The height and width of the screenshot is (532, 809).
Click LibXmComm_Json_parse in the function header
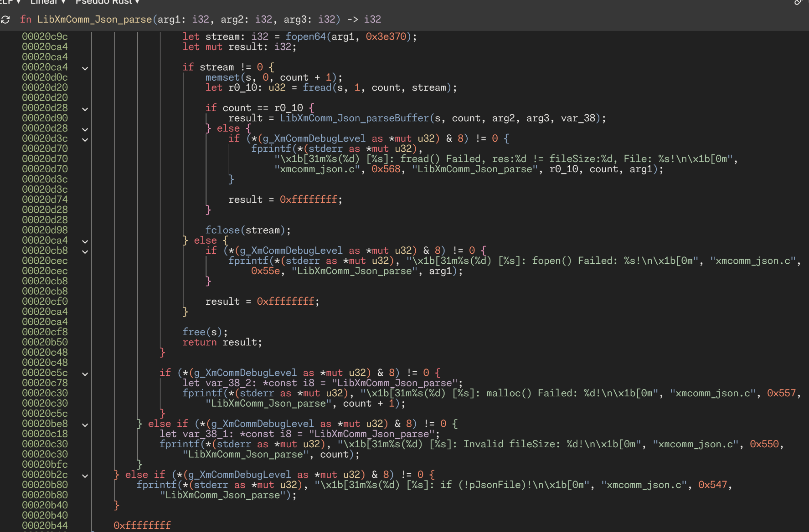(94, 20)
